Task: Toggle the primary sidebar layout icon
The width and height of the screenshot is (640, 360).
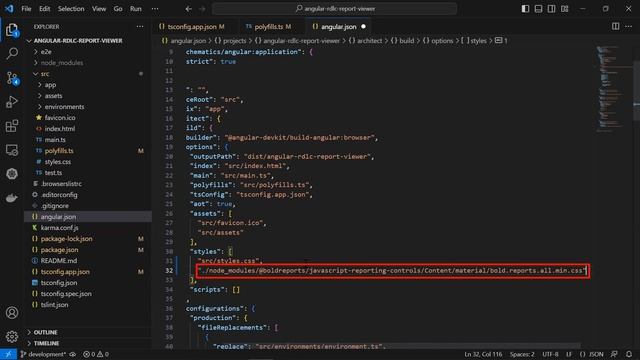Action: (x=525, y=9)
